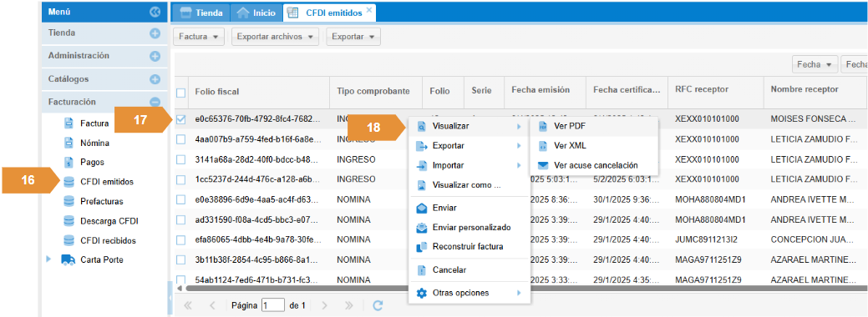Collapse the Menú sidebar panel

155,12
